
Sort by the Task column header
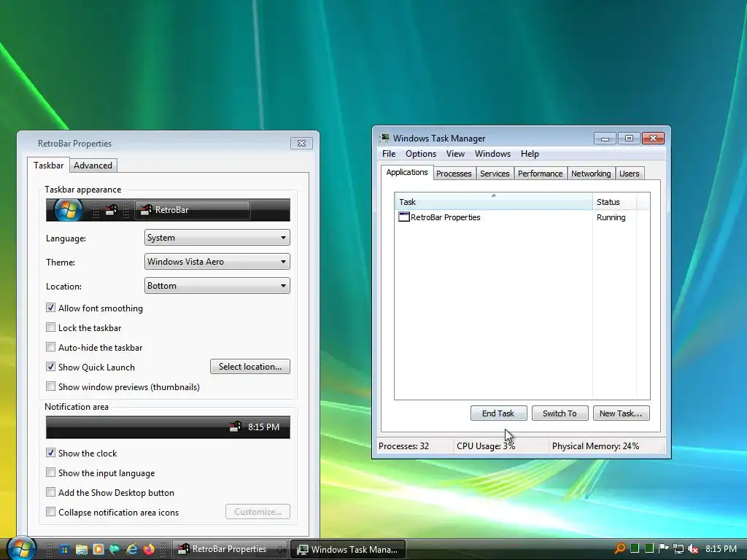(494, 202)
